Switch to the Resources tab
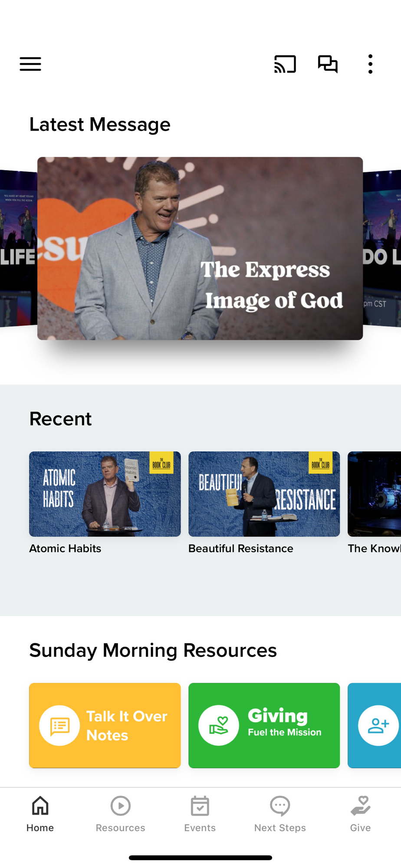The width and height of the screenshot is (401, 868). pos(120,814)
